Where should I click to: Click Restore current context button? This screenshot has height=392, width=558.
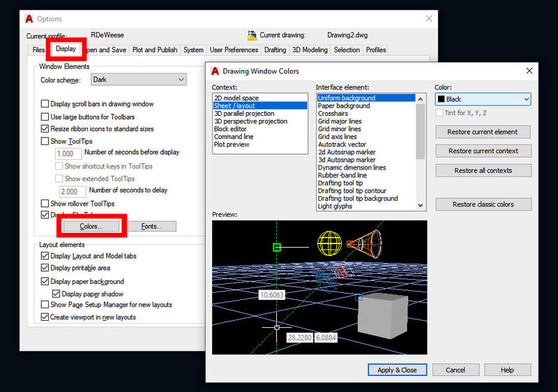pos(483,151)
